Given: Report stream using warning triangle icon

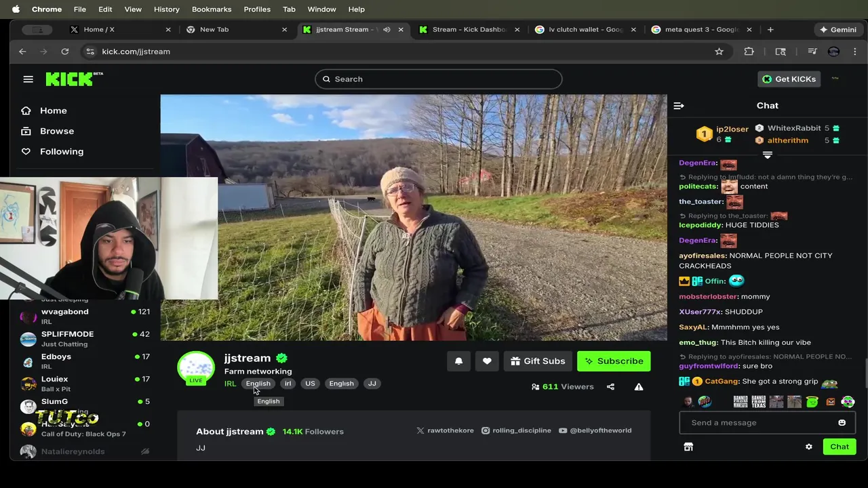Looking at the screenshot, I should 638,387.
